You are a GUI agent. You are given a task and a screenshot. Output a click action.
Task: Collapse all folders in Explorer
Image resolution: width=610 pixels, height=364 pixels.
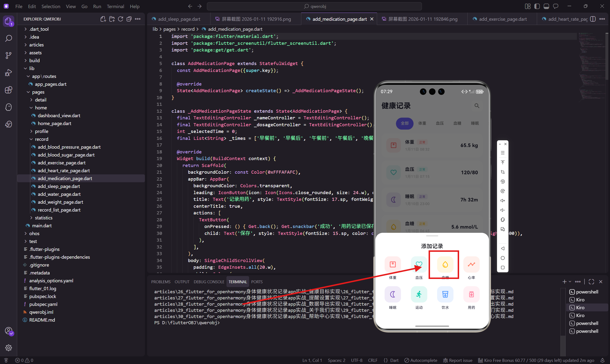click(129, 19)
